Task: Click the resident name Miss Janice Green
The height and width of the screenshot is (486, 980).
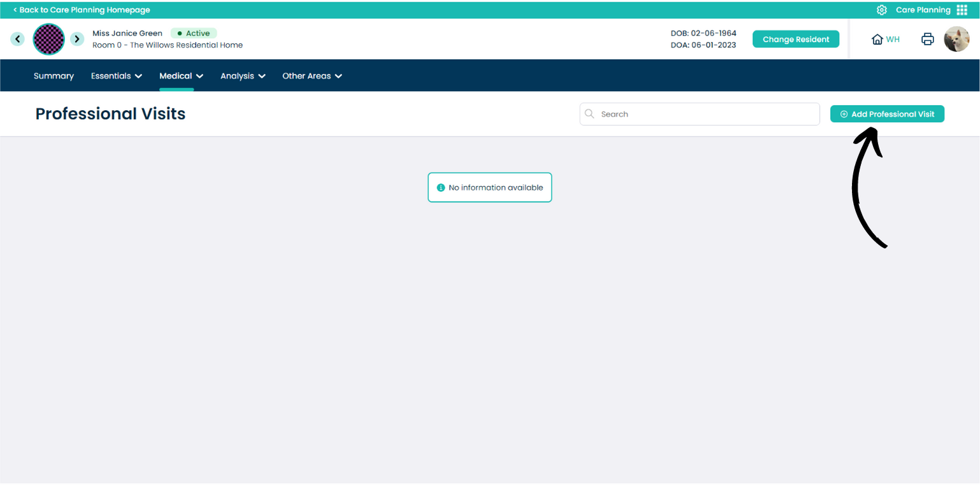Action: click(127, 33)
